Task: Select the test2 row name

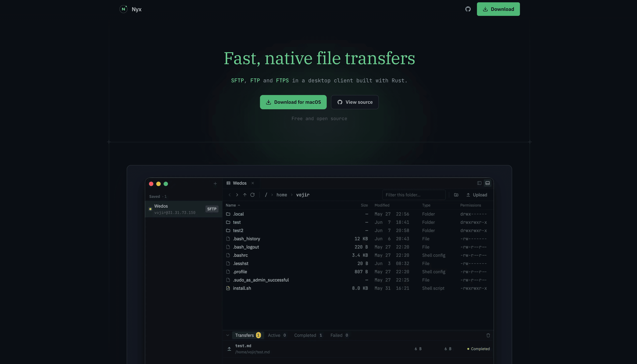Action: pos(238,230)
